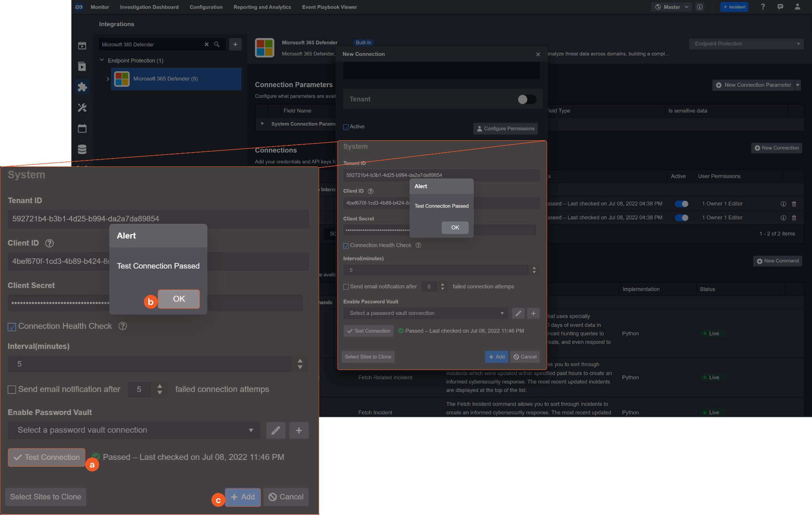Click the wrench tools sidebar icon
812x515 pixels.
[82, 107]
